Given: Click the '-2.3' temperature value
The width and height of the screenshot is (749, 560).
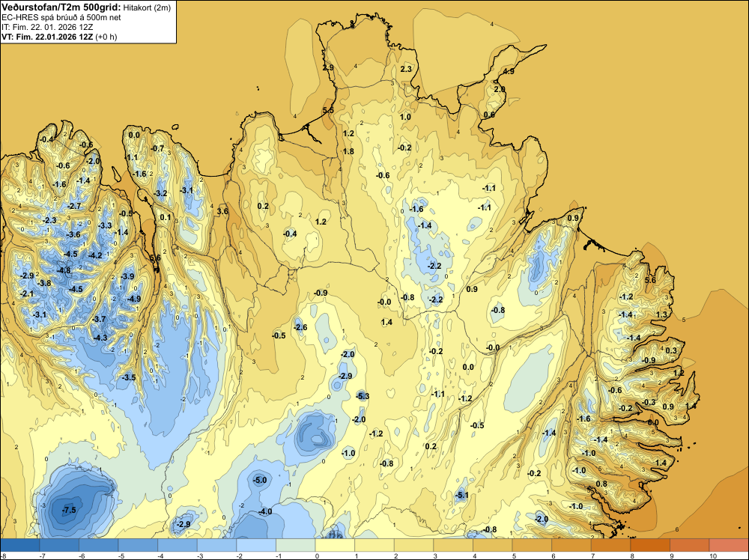Looking at the screenshot, I should [49, 220].
